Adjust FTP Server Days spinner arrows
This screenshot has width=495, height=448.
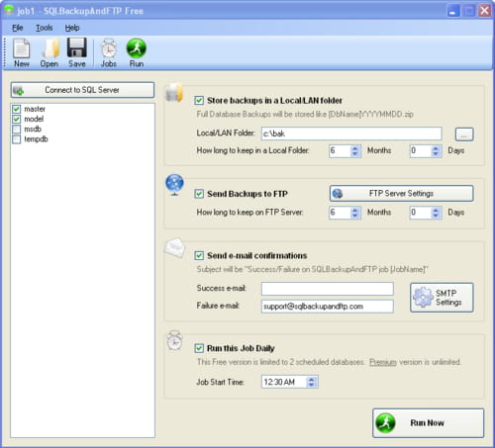(436, 213)
